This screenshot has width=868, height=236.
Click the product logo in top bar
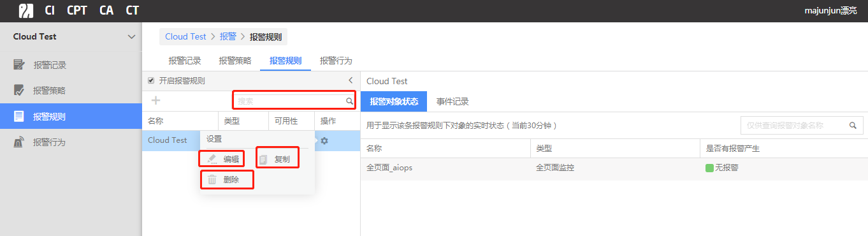click(26, 11)
